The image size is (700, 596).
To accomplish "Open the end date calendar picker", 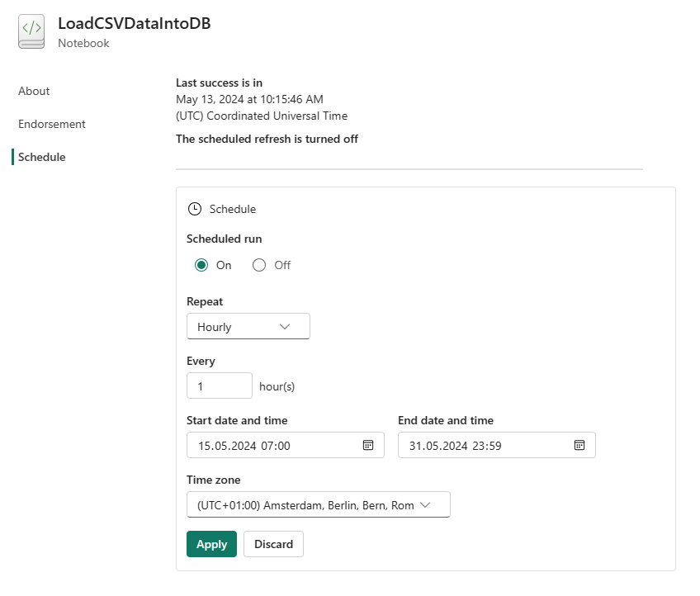I will [579, 445].
